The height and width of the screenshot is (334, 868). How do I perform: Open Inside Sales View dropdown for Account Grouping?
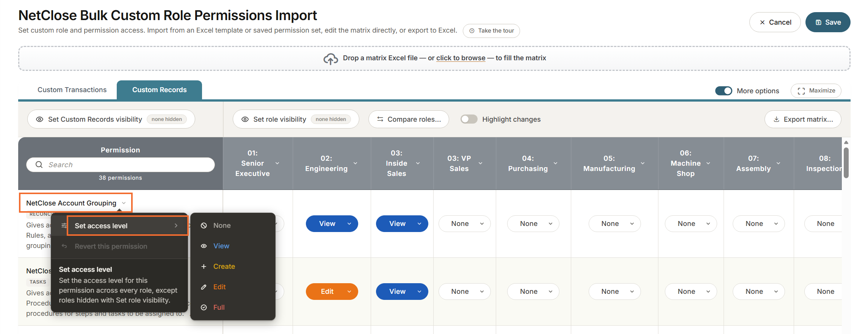click(402, 224)
